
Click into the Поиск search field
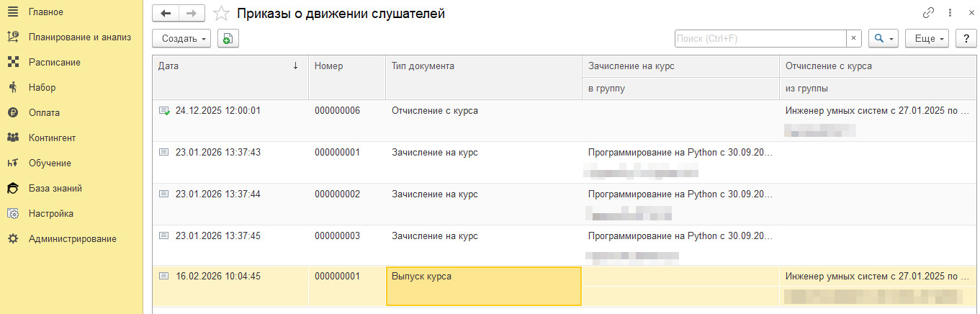[x=760, y=39]
